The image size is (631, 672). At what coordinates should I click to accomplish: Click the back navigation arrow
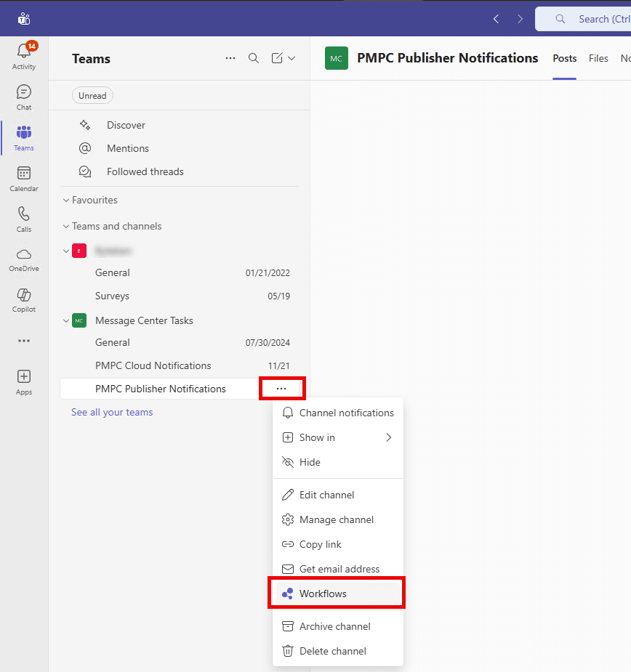pos(496,19)
